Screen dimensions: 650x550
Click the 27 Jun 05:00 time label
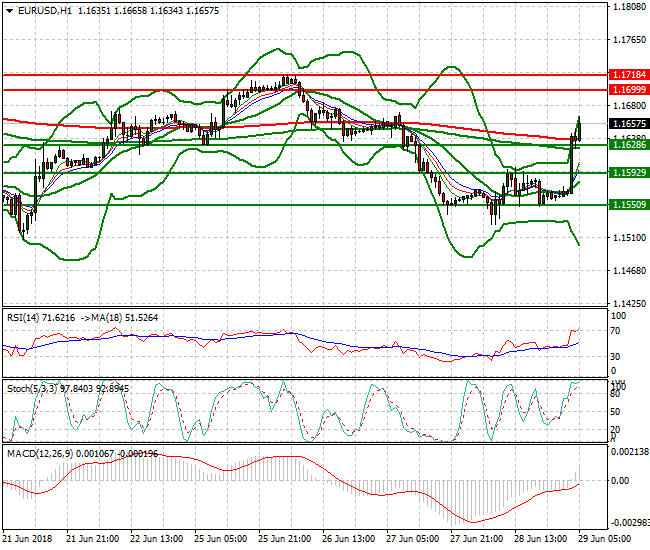pos(413,539)
